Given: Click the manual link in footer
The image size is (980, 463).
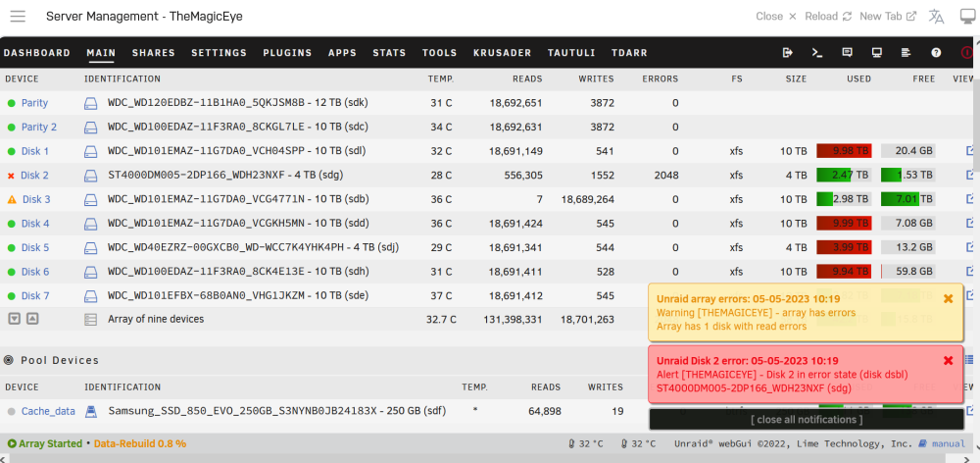Looking at the screenshot, I should (949, 443).
